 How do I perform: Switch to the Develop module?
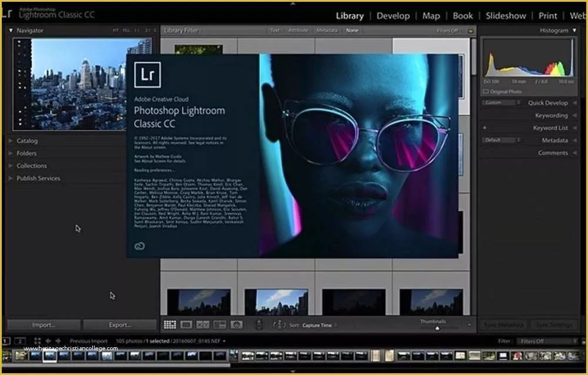pos(393,16)
